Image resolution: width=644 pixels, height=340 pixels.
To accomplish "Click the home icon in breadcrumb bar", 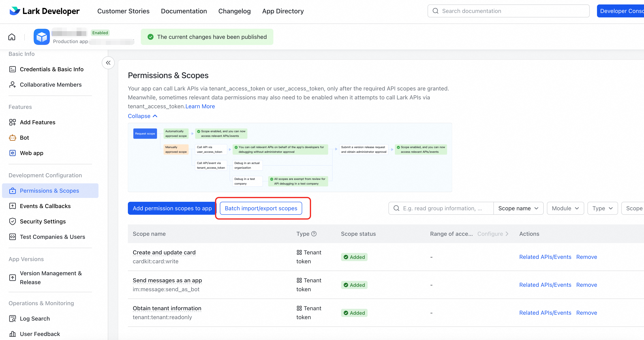I will [x=12, y=37].
